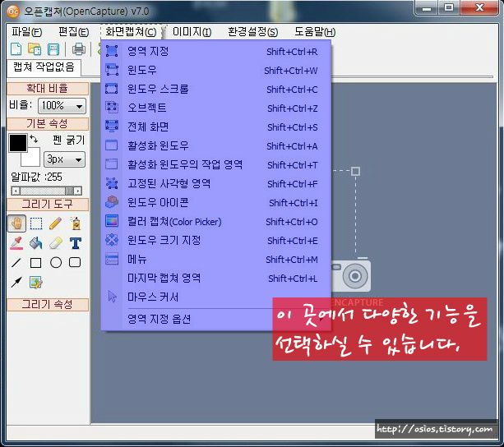Click the alpha slider right arrow

78,191
